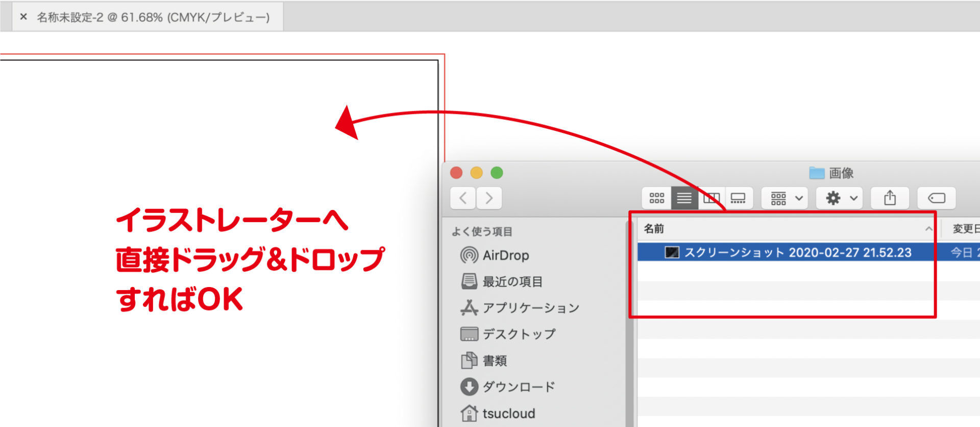Image resolution: width=980 pixels, height=427 pixels.
Task: Switch Finder to list view
Action: click(x=684, y=198)
